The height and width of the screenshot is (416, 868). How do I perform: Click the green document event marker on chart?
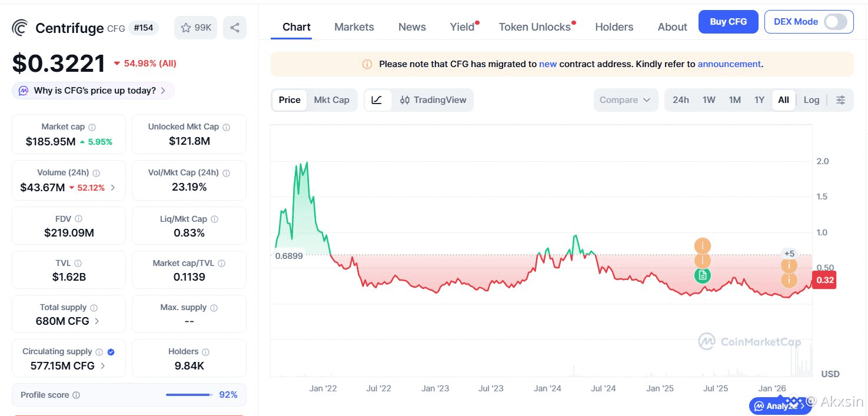[x=702, y=275]
